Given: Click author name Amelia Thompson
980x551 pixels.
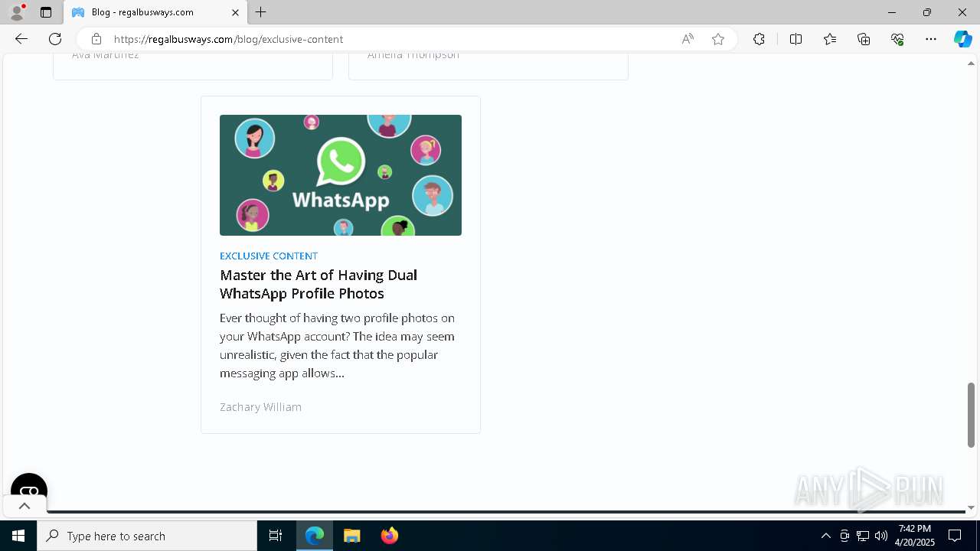Looking at the screenshot, I should pyautogui.click(x=413, y=55).
